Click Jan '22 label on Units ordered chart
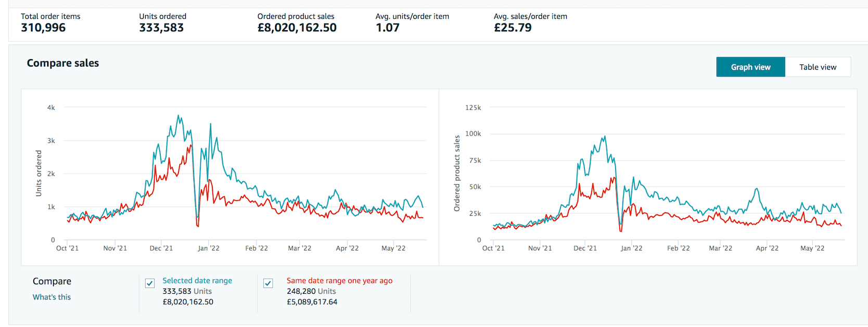The image size is (868, 327). (208, 248)
